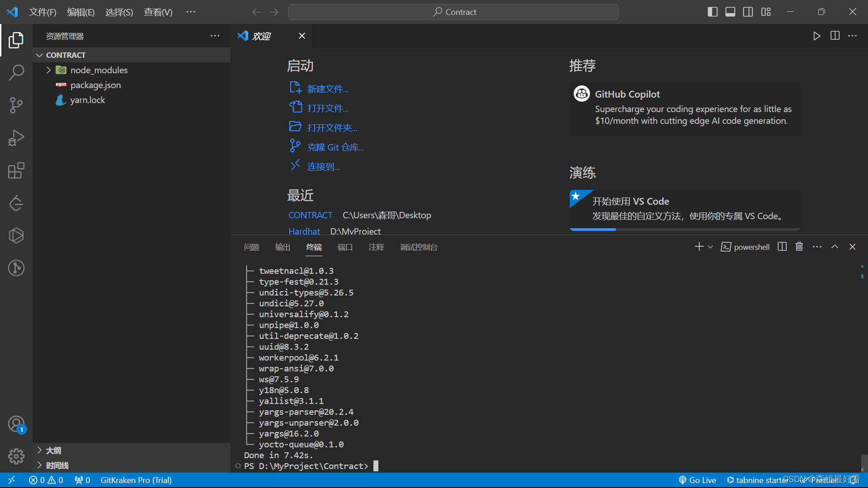Expand the 大纲 outline section
Screen dimensions: 868x488
(x=39, y=450)
